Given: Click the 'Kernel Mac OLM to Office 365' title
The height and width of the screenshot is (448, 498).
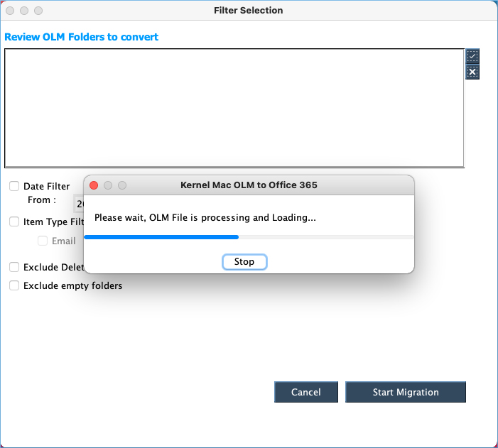Looking at the screenshot, I should 249,185.
